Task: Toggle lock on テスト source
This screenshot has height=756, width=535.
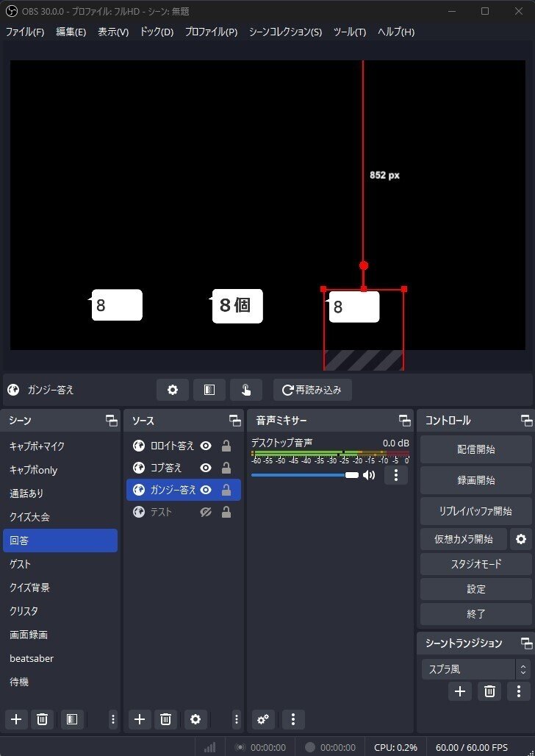Action: [x=226, y=512]
